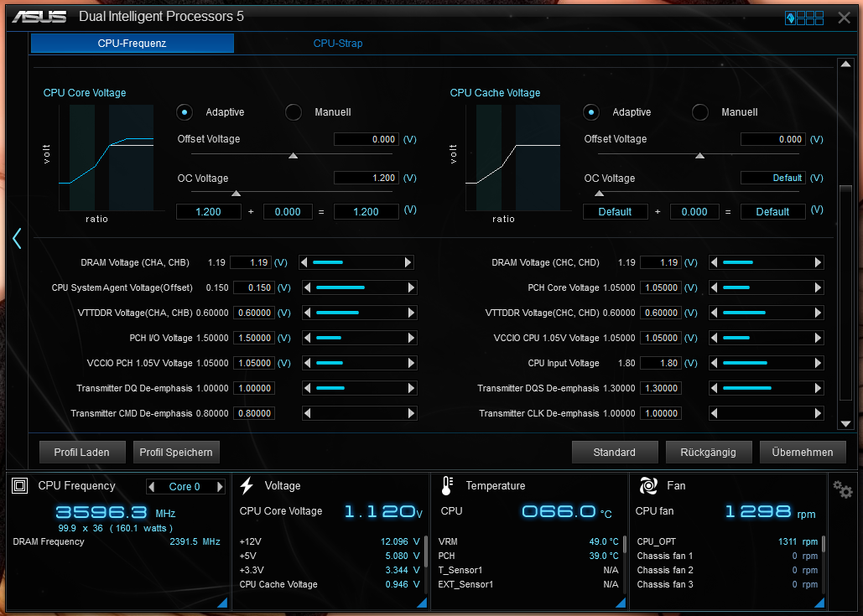Open the layout switcher icon in title bar
This screenshot has width=863, height=616.
pyautogui.click(x=804, y=18)
